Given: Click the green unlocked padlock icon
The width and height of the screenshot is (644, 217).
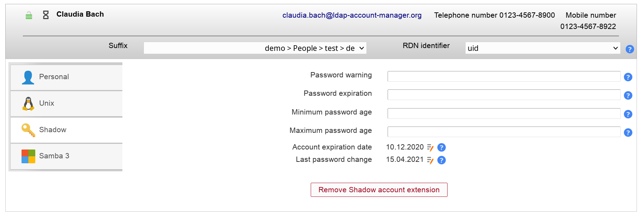Looking at the screenshot, I should tap(29, 15).
